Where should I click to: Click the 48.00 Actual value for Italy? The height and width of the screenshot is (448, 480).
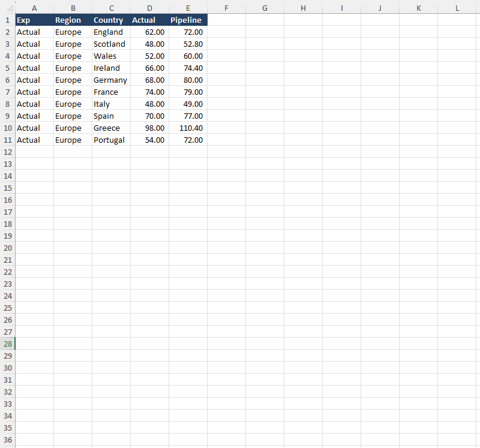[x=149, y=104]
